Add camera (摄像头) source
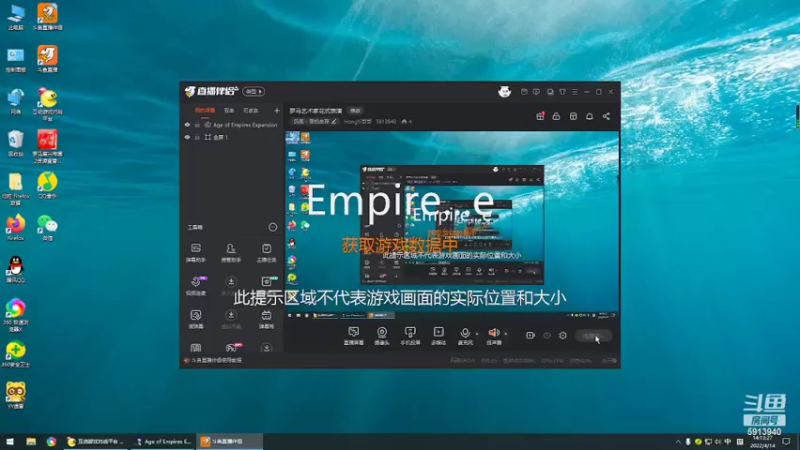 tap(382, 336)
